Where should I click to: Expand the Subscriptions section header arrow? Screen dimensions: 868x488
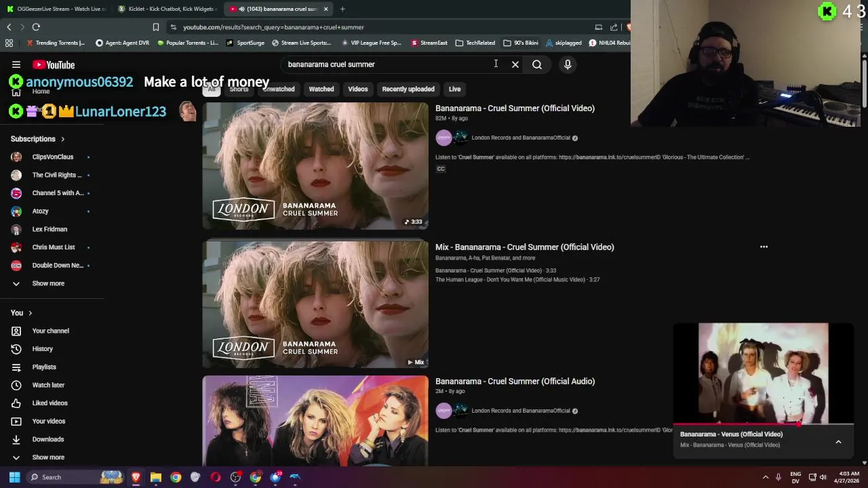point(62,139)
